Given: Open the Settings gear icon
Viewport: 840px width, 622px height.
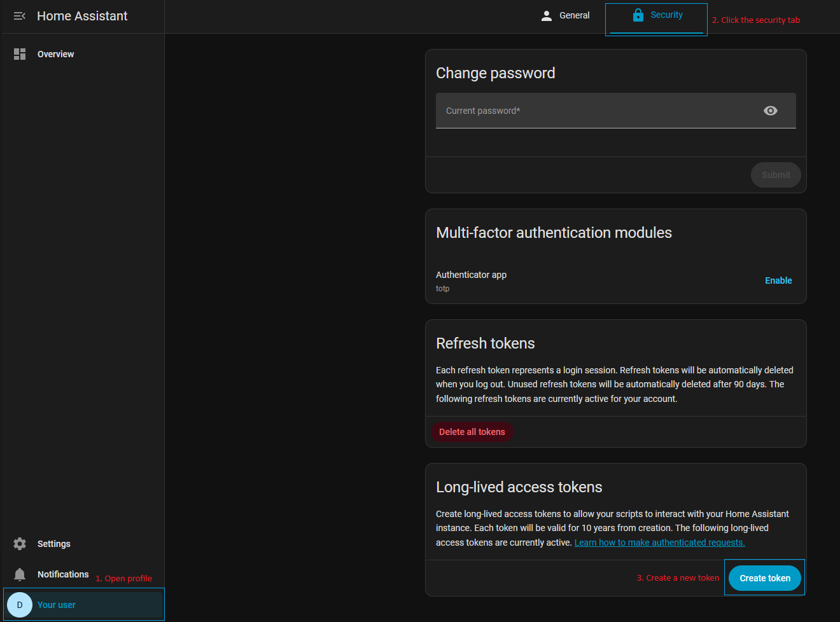Looking at the screenshot, I should tap(20, 544).
